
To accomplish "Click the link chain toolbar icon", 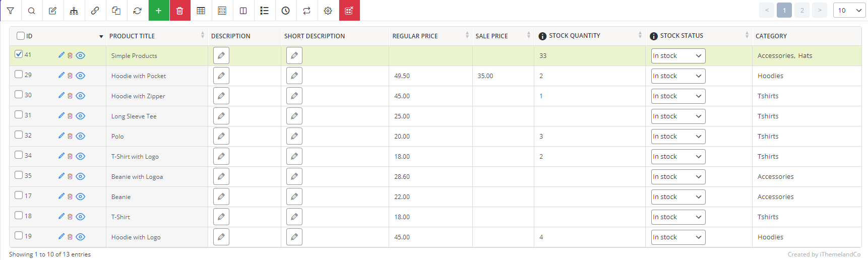I will [95, 11].
